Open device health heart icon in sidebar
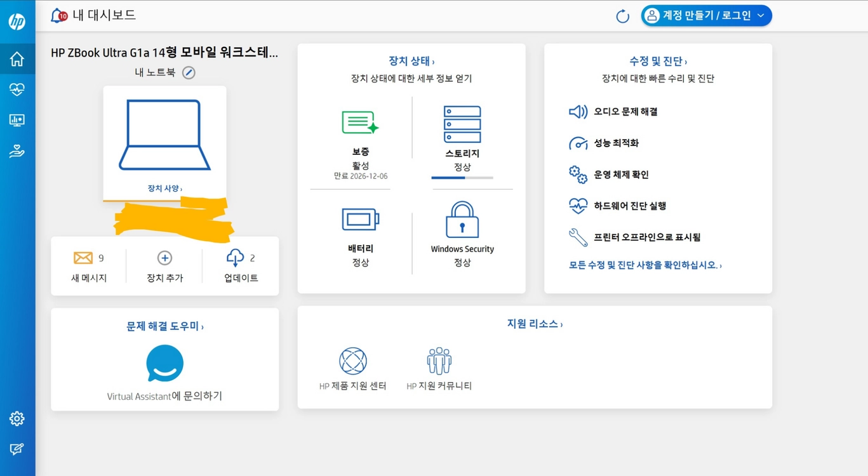The image size is (868, 476). [17, 89]
